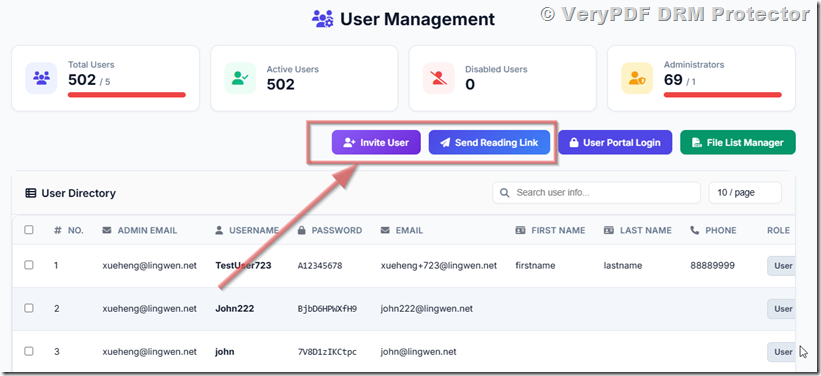Click the Administrators red progress bar
Image resolution: width=821 pixels, height=376 pixels.
tap(723, 95)
